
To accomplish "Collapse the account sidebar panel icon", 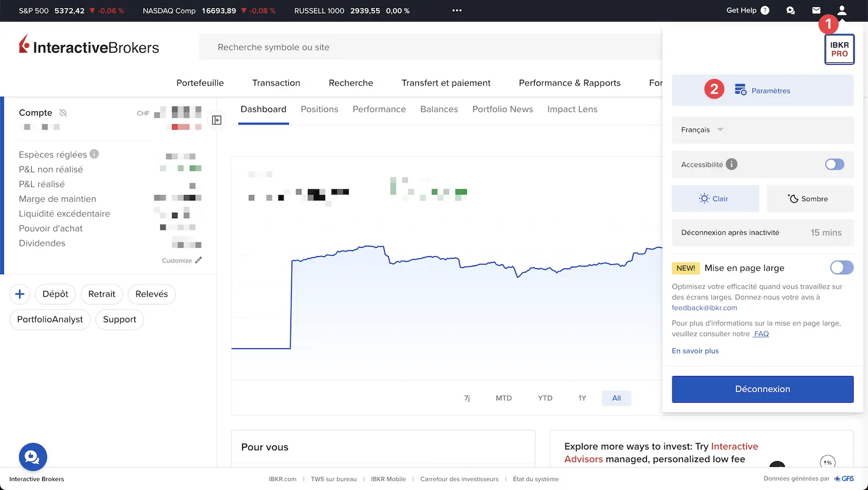I will point(217,120).
